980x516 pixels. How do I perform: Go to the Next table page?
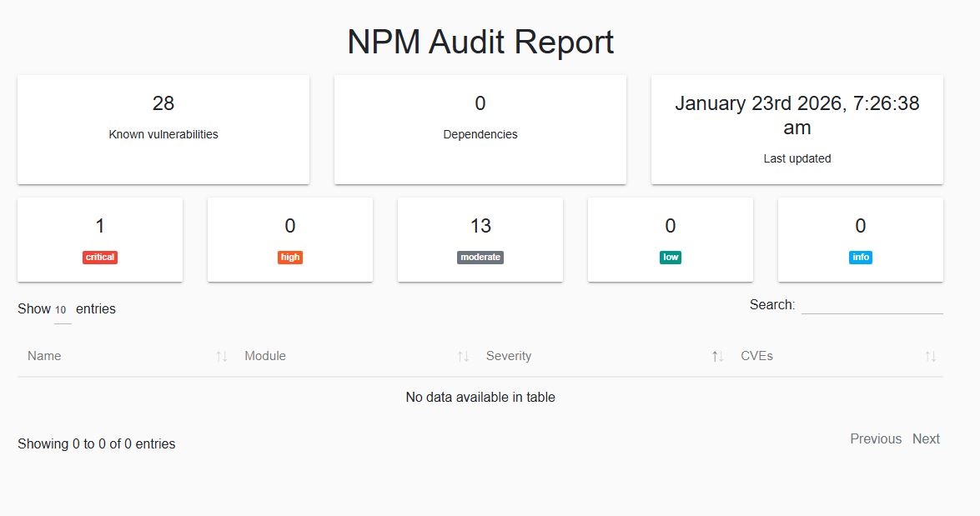pyautogui.click(x=926, y=439)
